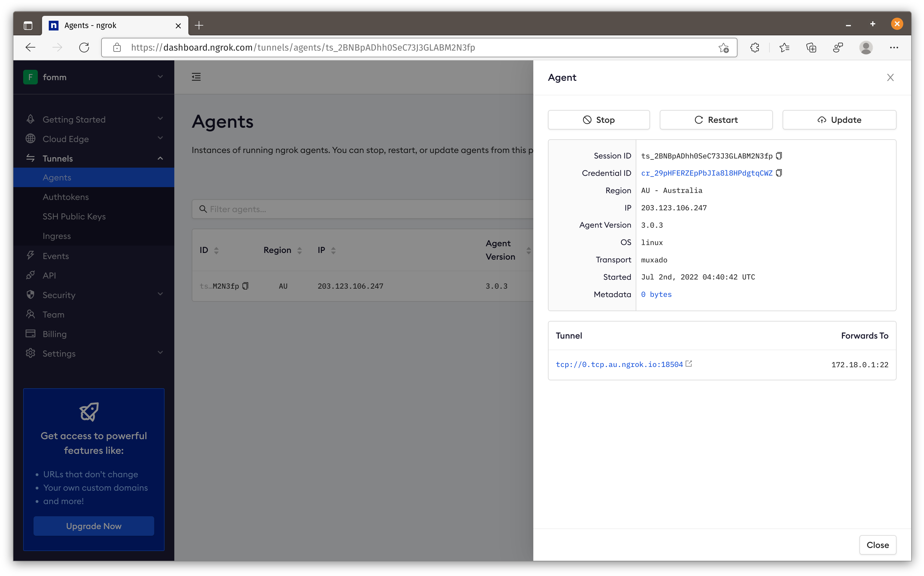Copy agent ID in table row
This screenshot has height=576, width=924.
(246, 286)
